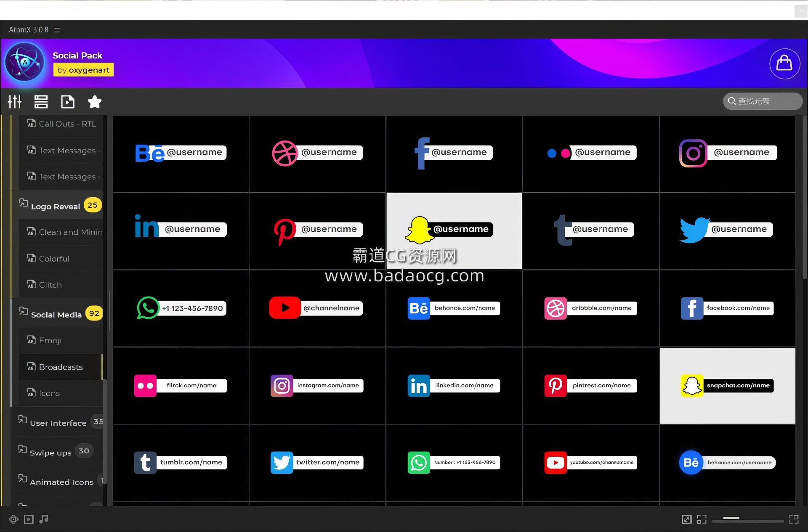Click the search magnifier icon
This screenshot has height=532, width=808.
pyautogui.click(x=732, y=101)
